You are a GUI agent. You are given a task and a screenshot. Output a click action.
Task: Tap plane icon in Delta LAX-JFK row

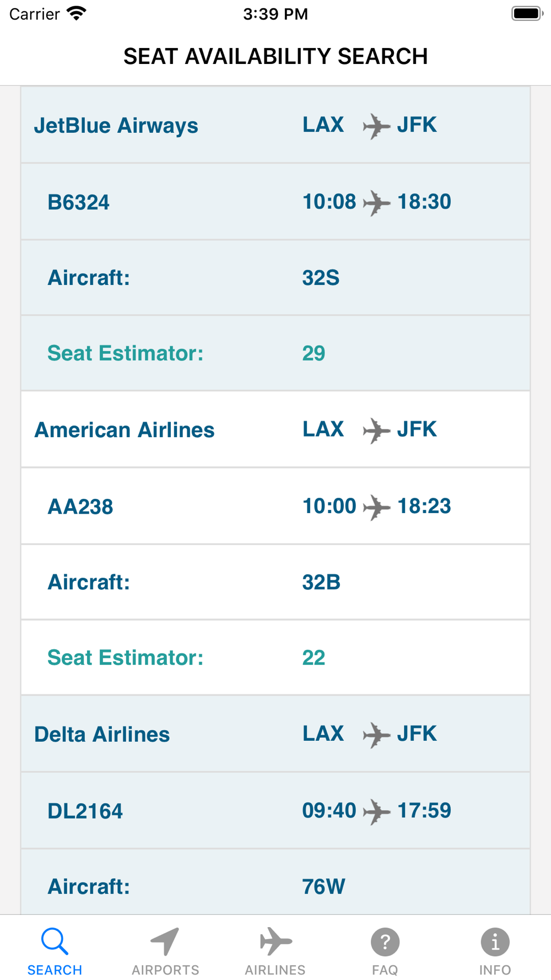tap(376, 735)
